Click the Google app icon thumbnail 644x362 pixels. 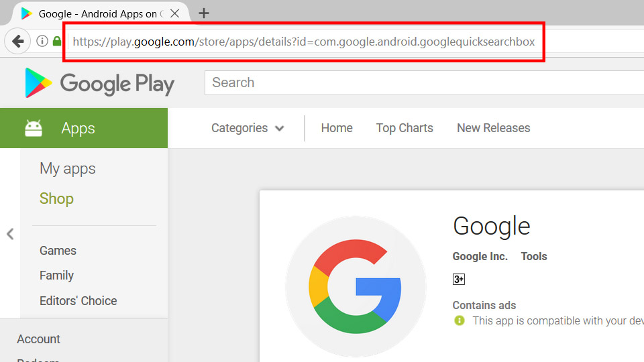pos(356,286)
